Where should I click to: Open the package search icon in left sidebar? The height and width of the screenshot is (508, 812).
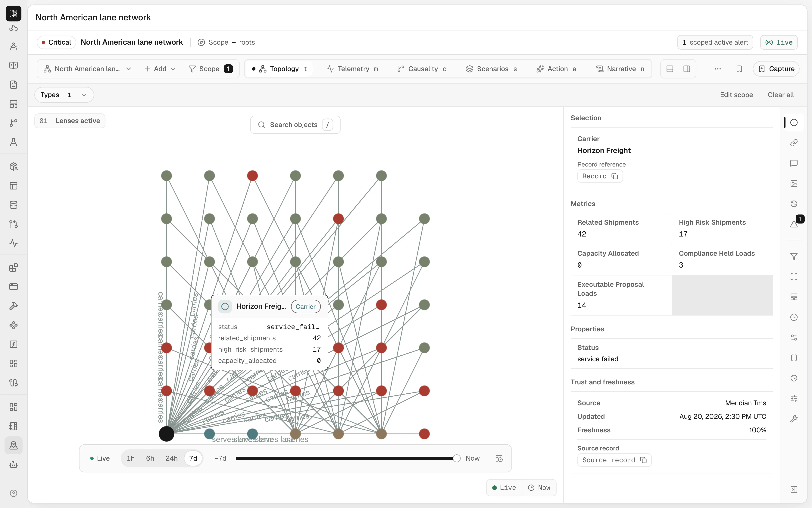pyautogui.click(x=13, y=167)
